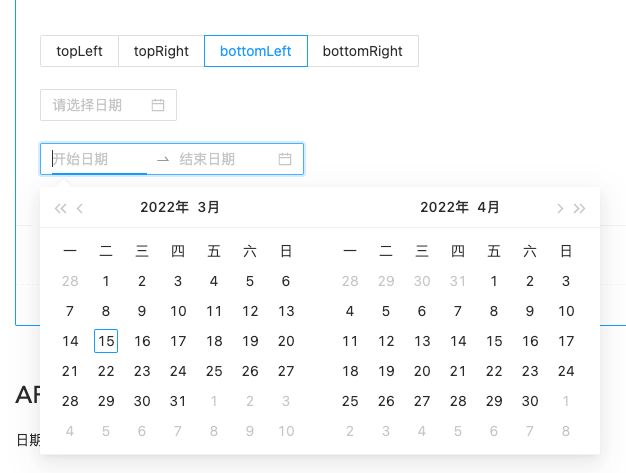
Task: Focus the 结束日期 end date field
Action: click(x=226, y=159)
